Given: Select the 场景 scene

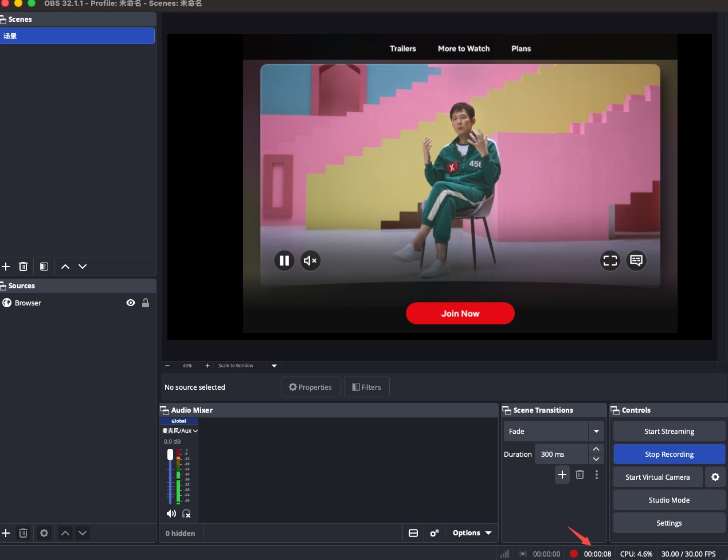Looking at the screenshot, I should coord(77,36).
